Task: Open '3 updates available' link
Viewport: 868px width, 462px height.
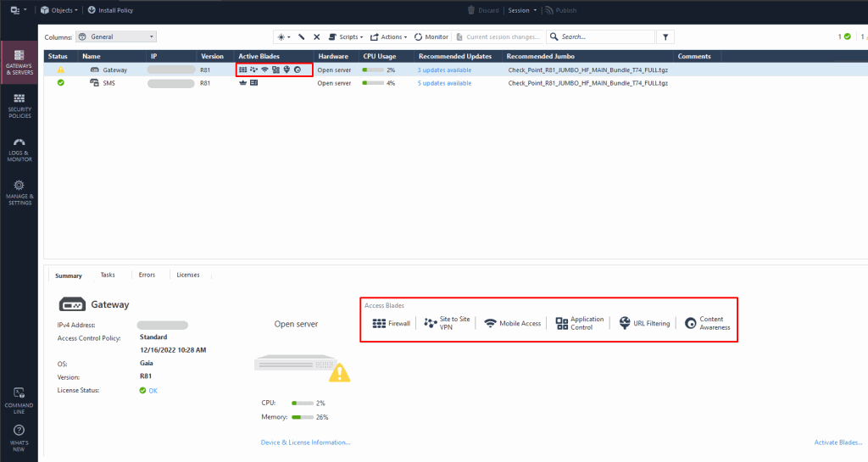Action: point(444,70)
